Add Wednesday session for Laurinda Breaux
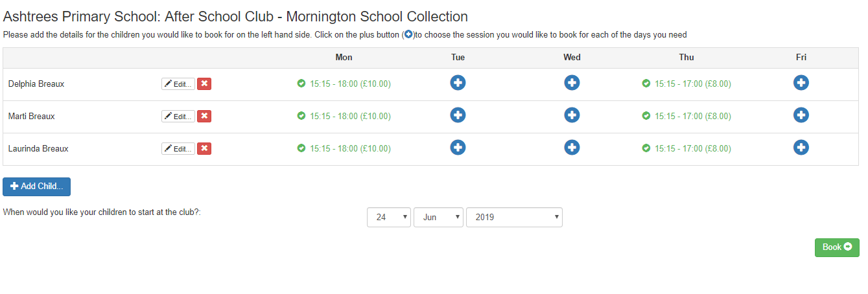Image resolution: width=868 pixels, height=294 pixels. 572,148
